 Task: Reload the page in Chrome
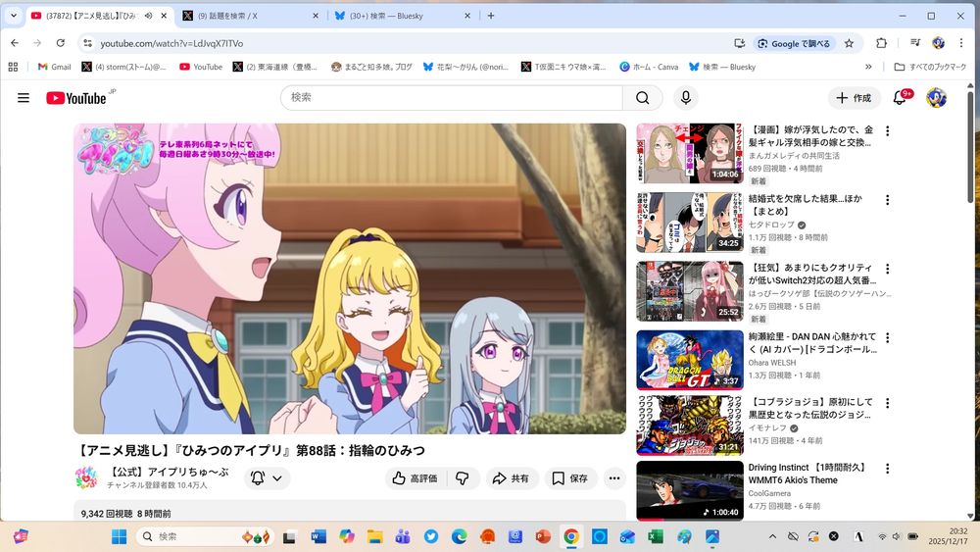(x=60, y=43)
